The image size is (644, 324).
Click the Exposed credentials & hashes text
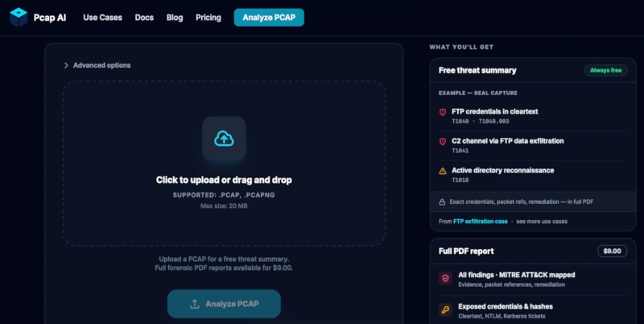pos(506,306)
